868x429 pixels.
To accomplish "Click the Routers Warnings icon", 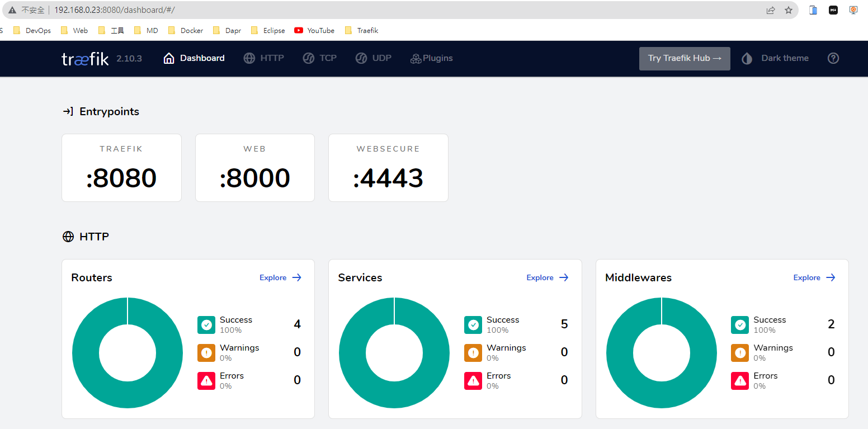I will click(206, 353).
